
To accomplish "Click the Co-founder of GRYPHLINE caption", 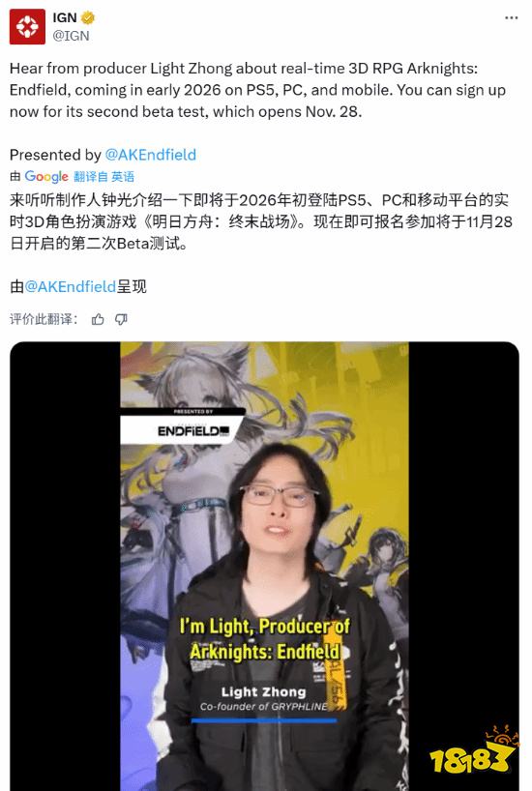I will pyautogui.click(x=263, y=706).
